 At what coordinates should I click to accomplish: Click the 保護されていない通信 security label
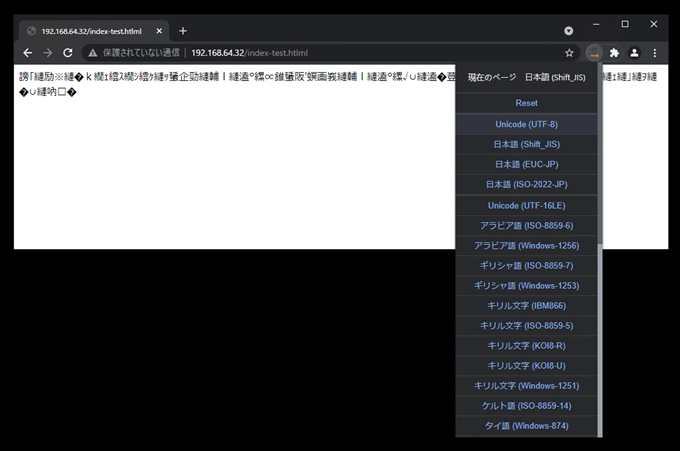click(141, 53)
